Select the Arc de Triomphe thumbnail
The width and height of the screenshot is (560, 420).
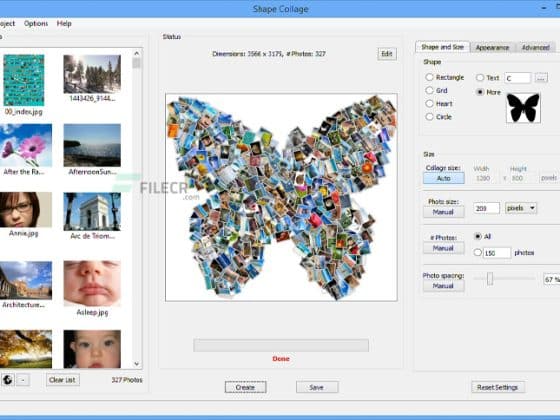tap(92, 212)
